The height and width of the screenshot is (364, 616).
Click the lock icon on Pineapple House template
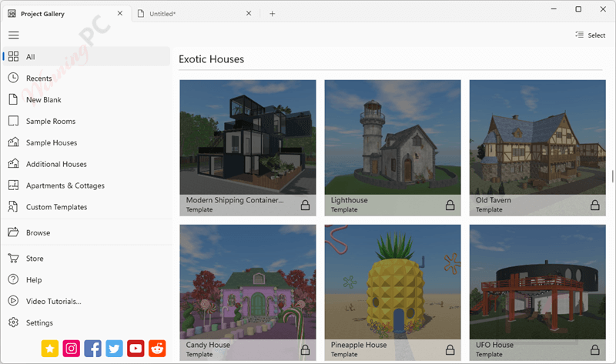450,349
